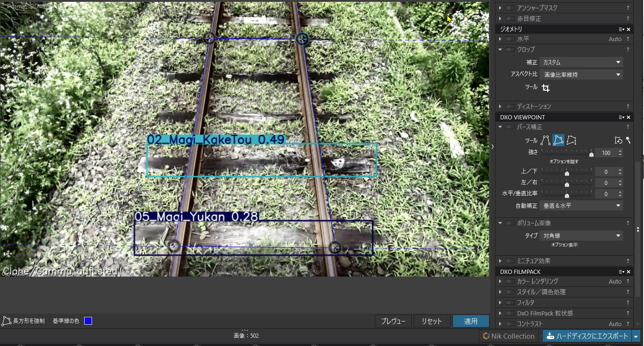
Task: Select the 8-point perspective tool
Action: tap(571, 140)
